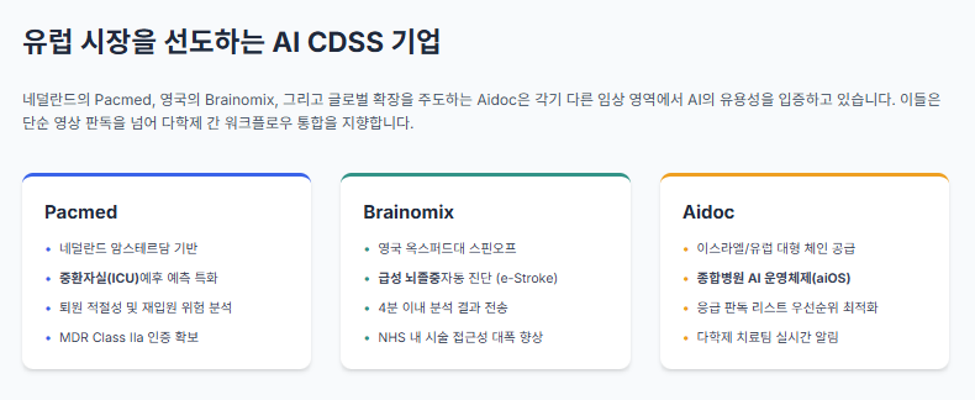Select '응급 판독 리스트 우선순위 최적화' item
This screenshot has width=975, height=400.
(788, 308)
